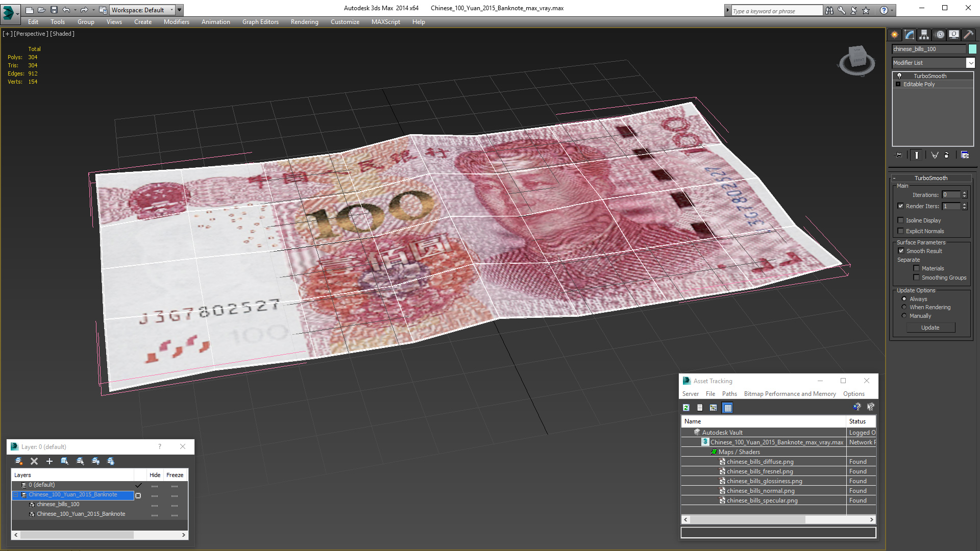
Task: Click Freeze All Layers snowflake icon
Action: click(111, 461)
